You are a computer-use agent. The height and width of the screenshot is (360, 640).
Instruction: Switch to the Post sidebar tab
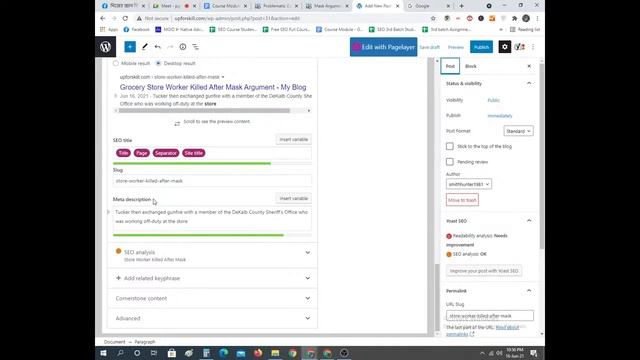point(450,66)
